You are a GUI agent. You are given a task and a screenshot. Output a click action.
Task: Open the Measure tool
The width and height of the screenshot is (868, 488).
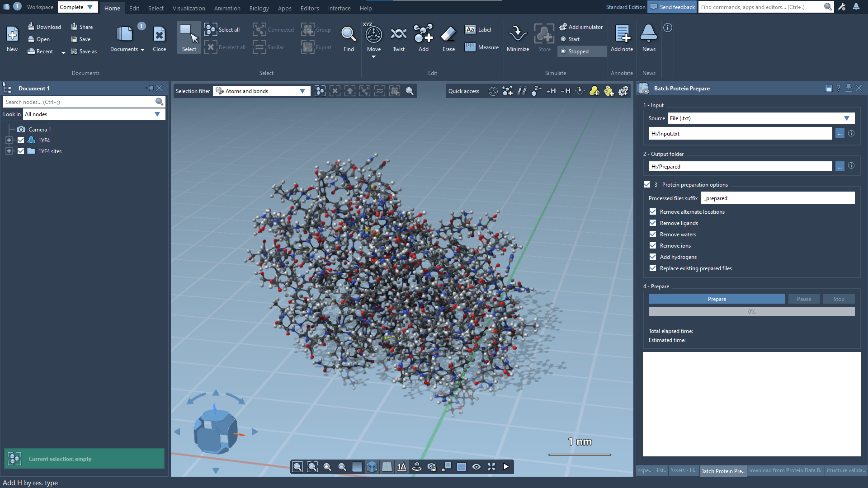tap(482, 47)
